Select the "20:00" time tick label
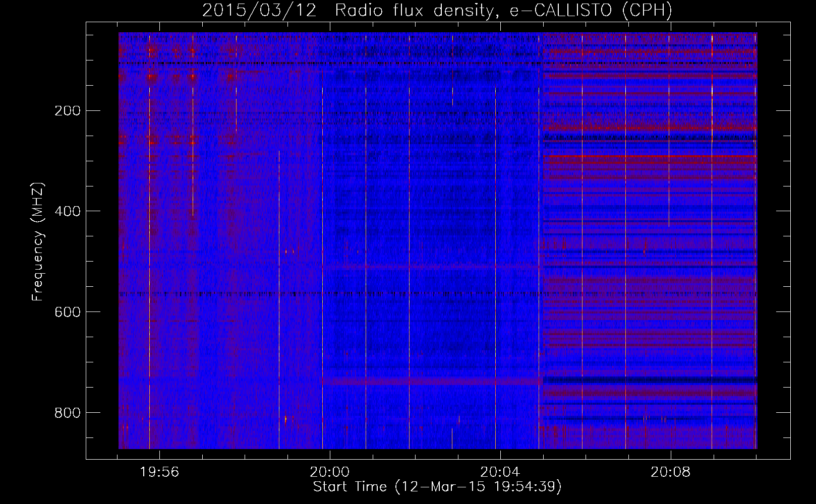 330,472
